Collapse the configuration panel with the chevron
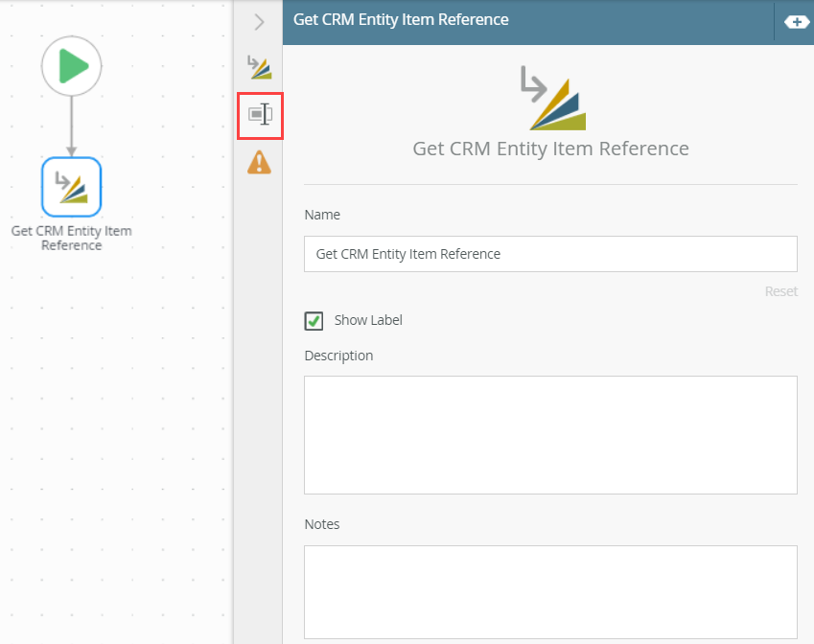 click(x=259, y=21)
